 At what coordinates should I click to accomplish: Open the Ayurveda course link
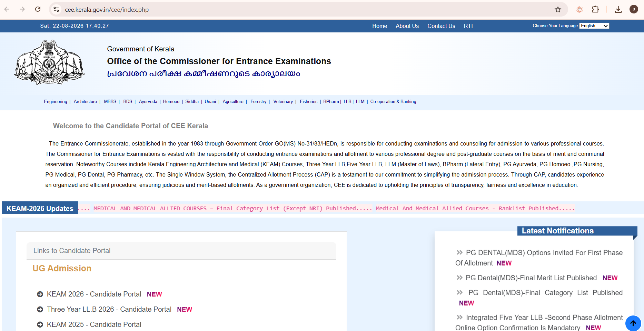148,101
